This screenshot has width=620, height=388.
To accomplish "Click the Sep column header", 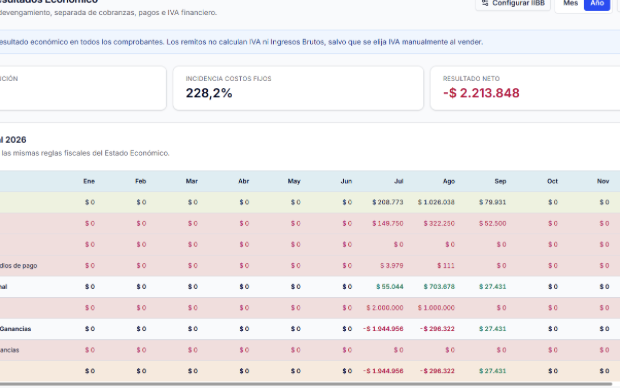I will 500,181.
